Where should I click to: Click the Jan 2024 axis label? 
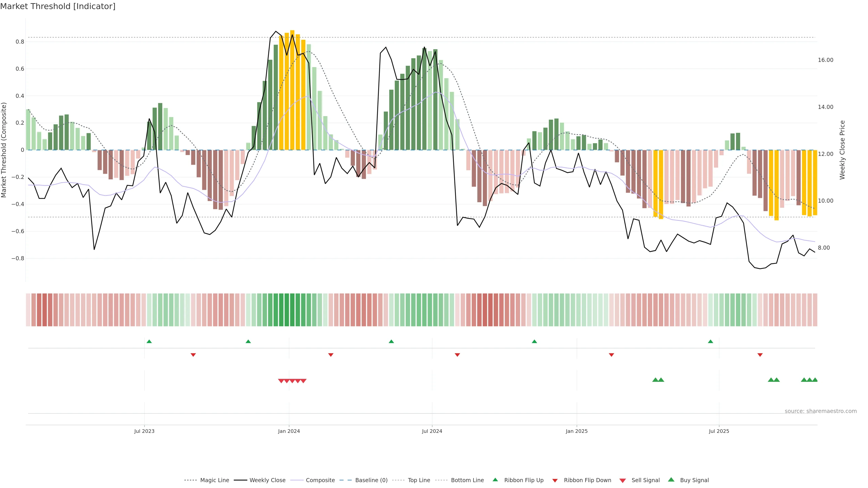click(x=289, y=431)
